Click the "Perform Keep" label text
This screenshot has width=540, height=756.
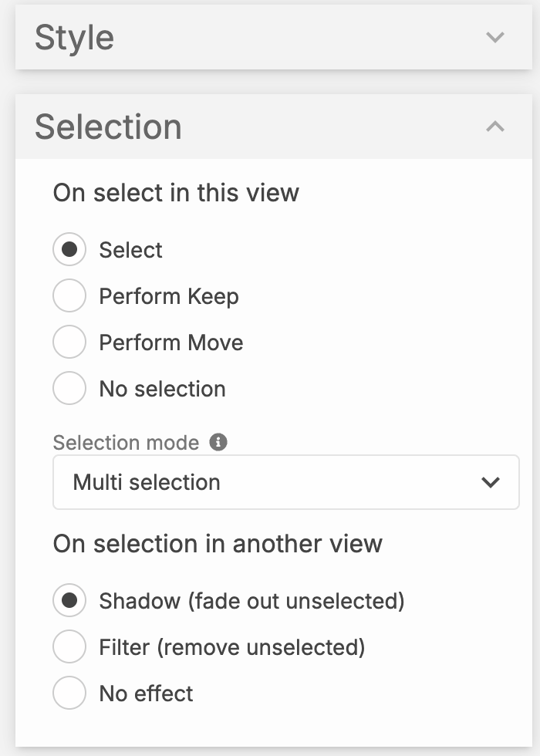point(169,296)
